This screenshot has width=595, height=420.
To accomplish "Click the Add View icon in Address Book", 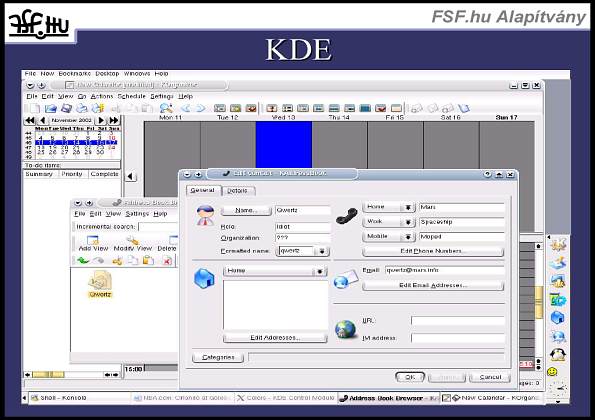I will (x=93, y=240).
